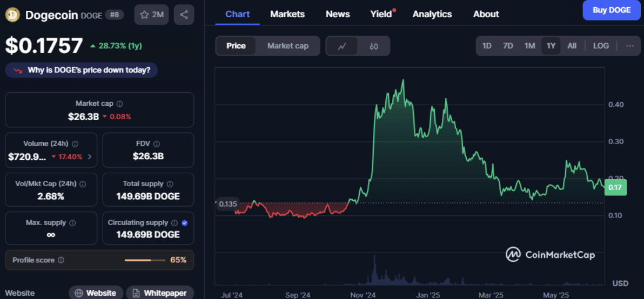Click the info icon beside Market cap
644x299 pixels.
[x=120, y=104]
